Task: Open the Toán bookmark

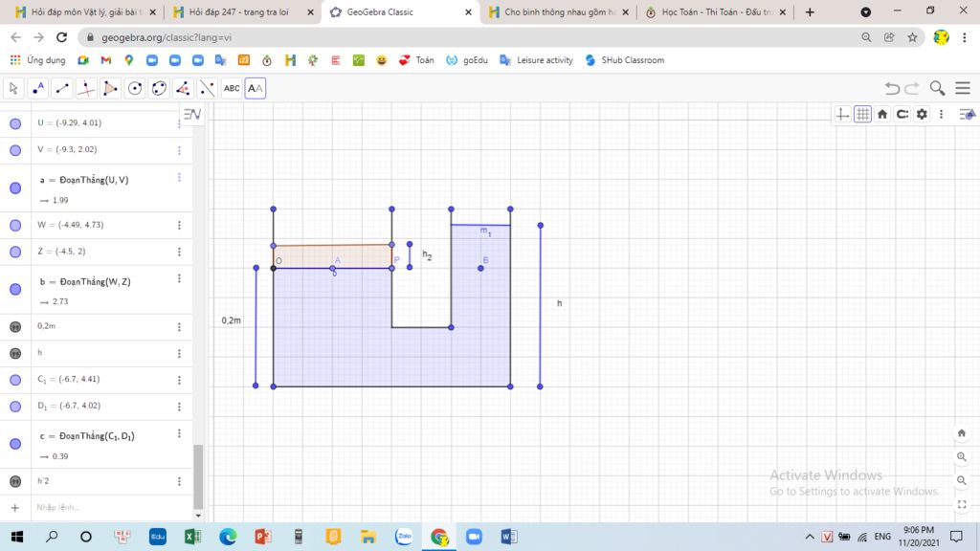Action: point(416,60)
